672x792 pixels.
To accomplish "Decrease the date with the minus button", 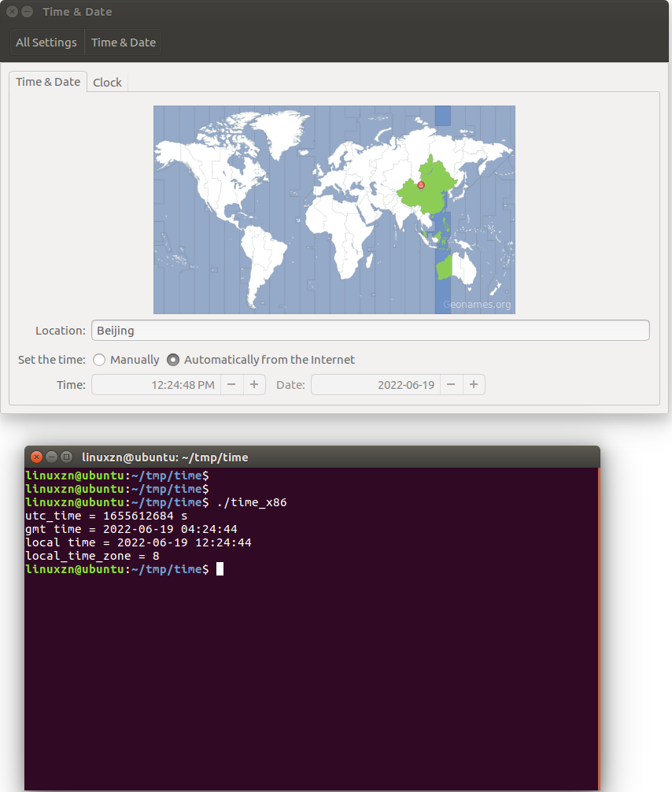I will coord(452,384).
